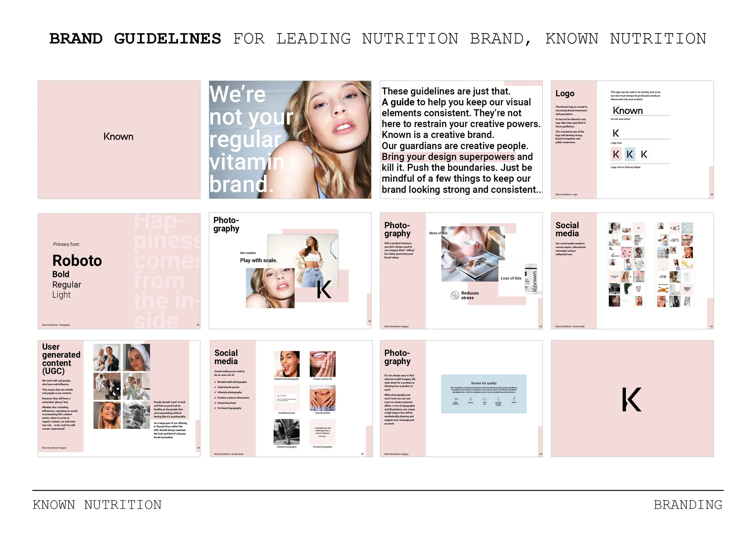
Task: Click the 'Get creative.' text
Action: coord(248,253)
